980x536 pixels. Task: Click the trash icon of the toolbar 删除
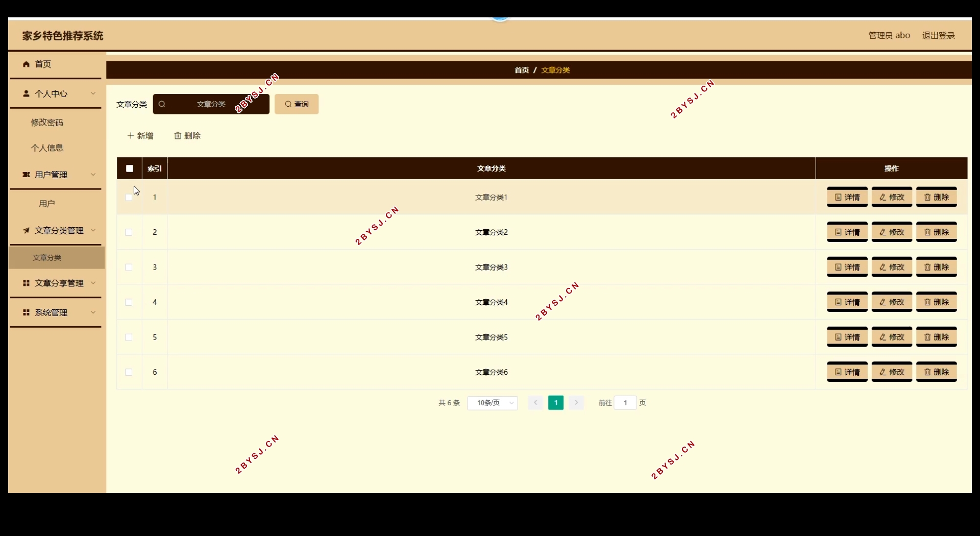pyautogui.click(x=178, y=135)
